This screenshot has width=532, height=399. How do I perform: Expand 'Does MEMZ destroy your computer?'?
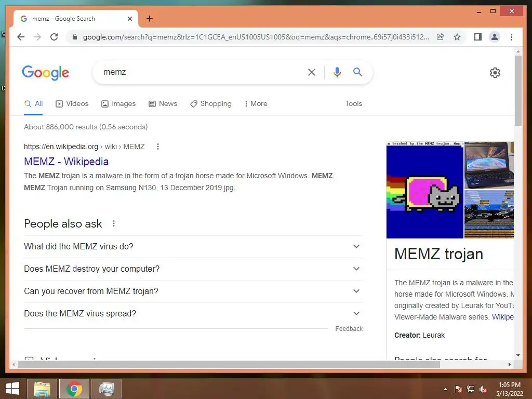click(x=193, y=269)
